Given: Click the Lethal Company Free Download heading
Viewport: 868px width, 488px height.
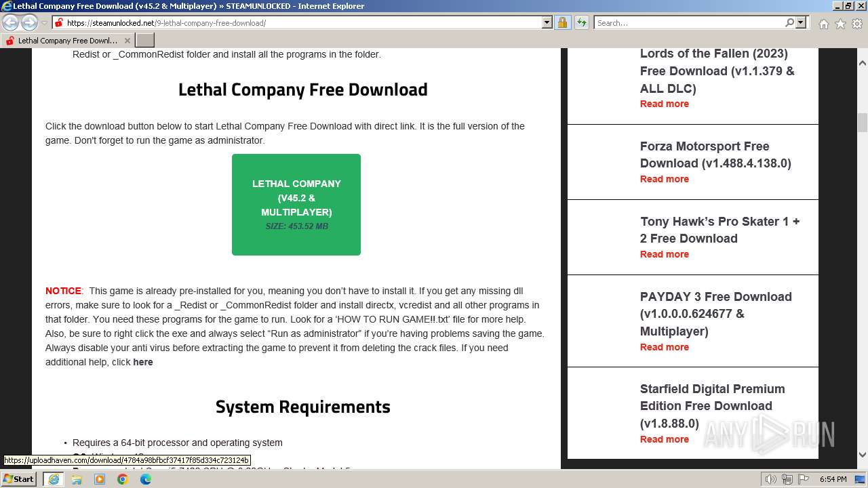Looking at the screenshot, I should click(303, 89).
